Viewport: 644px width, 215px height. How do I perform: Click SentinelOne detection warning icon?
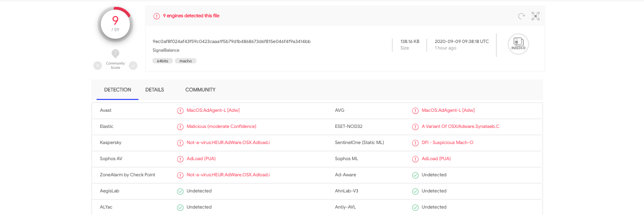coord(415,142)
